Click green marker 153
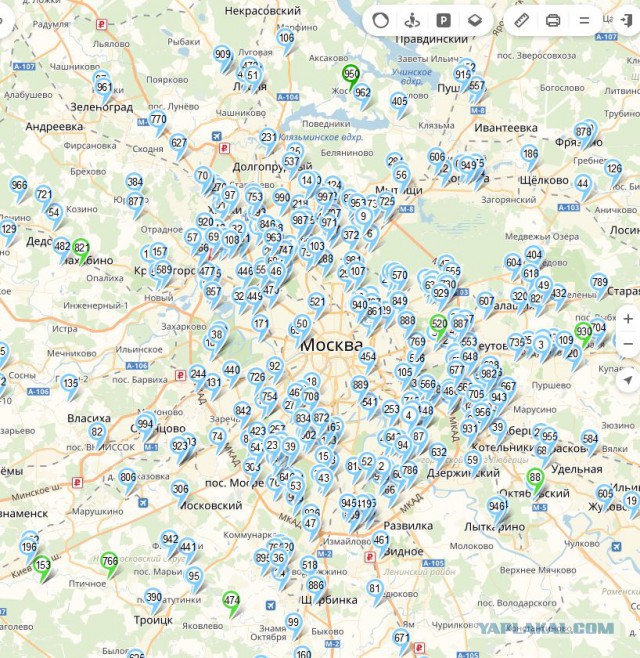 pos(42,565)
